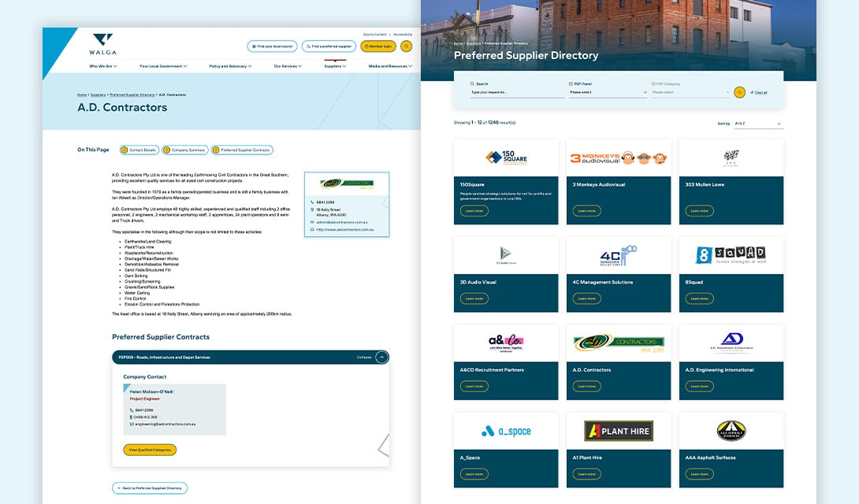This screenshot has width=859, height=504.
Task: Click Learn more on AAA Asphalt Surfaces card
Action: (x=699, y=474)
